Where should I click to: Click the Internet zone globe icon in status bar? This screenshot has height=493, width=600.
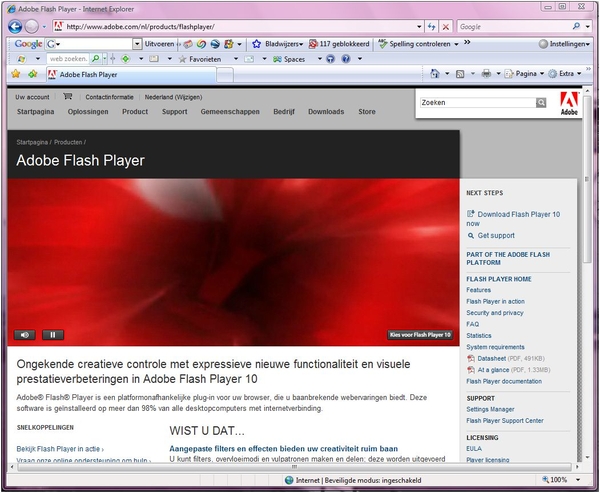[289, 480]
